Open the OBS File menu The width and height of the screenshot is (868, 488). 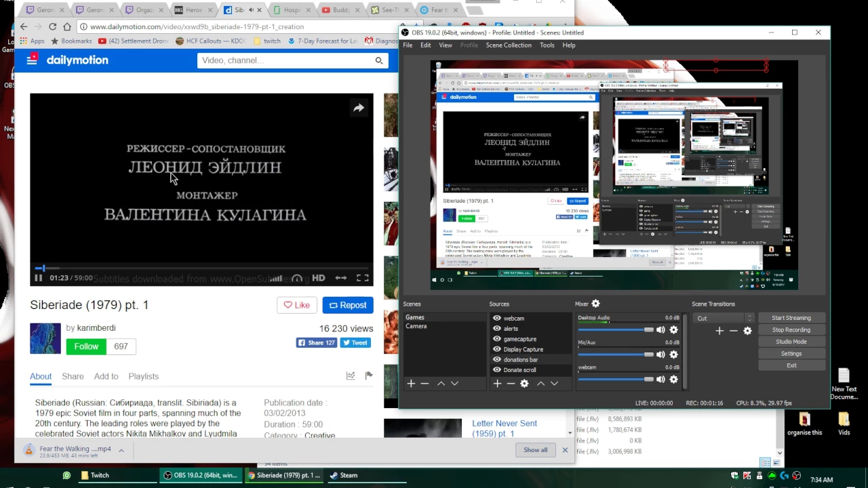coord(408,45)
